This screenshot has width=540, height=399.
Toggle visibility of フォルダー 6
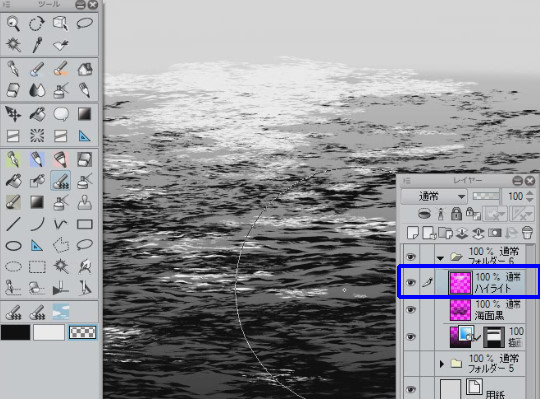410,256
